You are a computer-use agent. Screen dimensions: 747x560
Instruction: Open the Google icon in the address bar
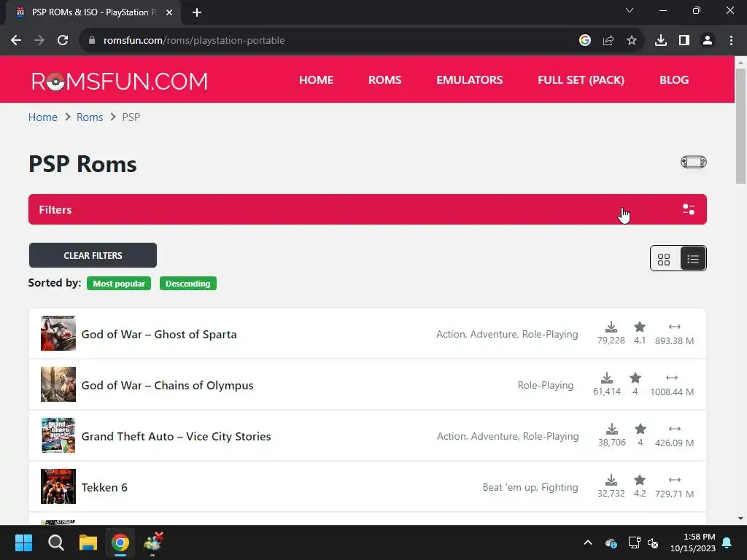click(x=585, y=41)
